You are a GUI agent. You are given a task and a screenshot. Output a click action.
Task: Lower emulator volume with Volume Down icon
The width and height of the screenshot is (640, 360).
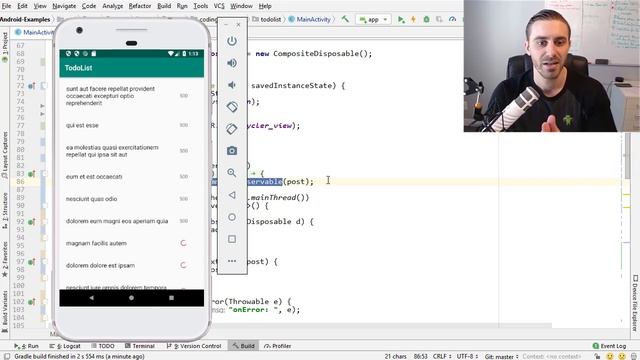[x=232, y=85]
